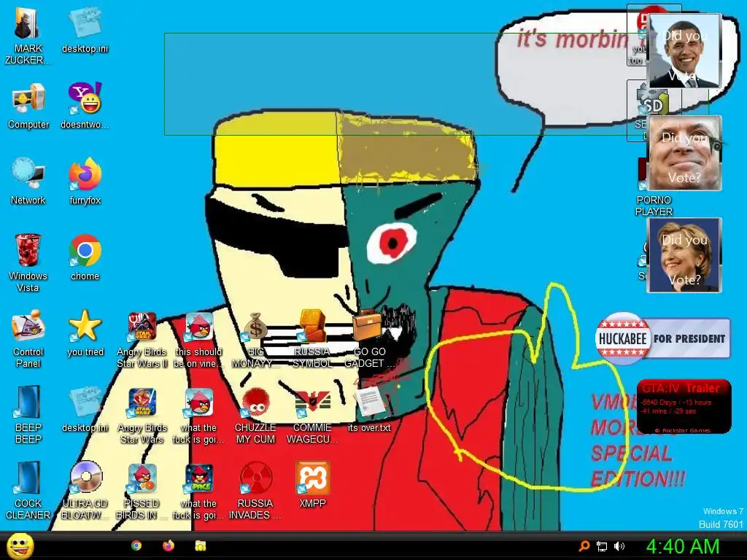Image resolution: width=747 pixels, height=560 pixels.
Task: Launch Chrome from the taskbar
Action: point(136,545)
